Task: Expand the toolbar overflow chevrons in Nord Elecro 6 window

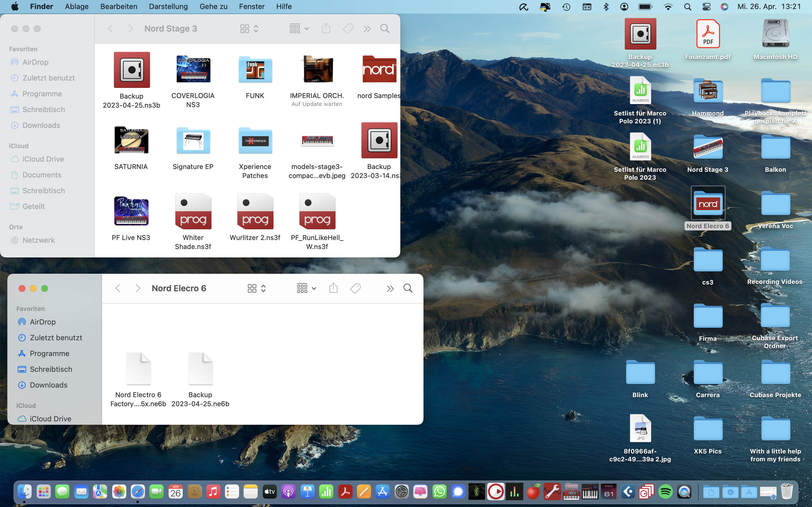Action: tap(390, 289)
